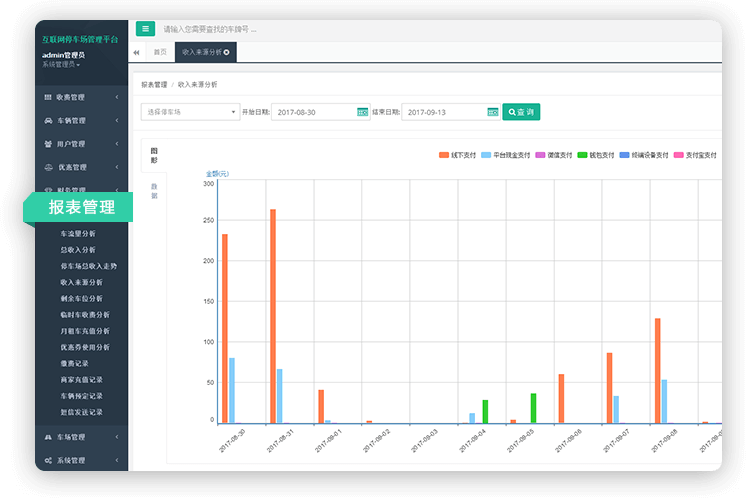This screenshot has height=498, width=746.
Task: Click the gears icon beside 系统管理
Action: pos(48,460)
